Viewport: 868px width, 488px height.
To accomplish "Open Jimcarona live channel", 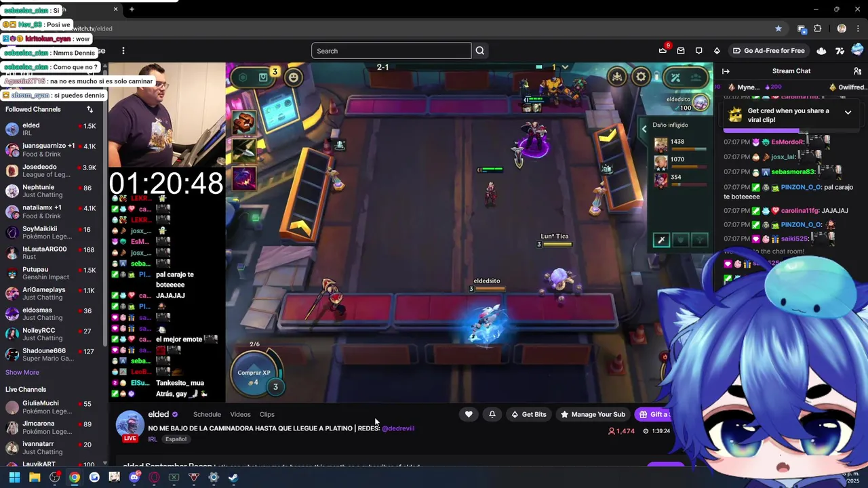I will (51, 428).
